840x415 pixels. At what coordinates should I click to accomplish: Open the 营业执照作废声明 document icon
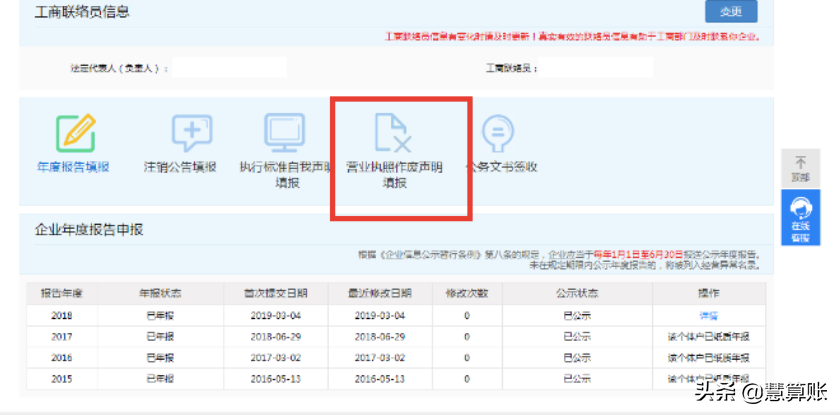[393, 132]
